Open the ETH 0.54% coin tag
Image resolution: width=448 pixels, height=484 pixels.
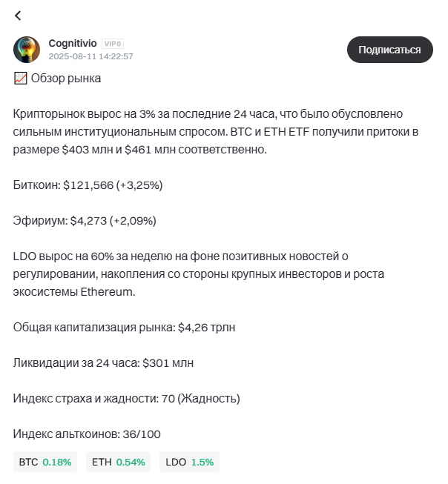118,462
